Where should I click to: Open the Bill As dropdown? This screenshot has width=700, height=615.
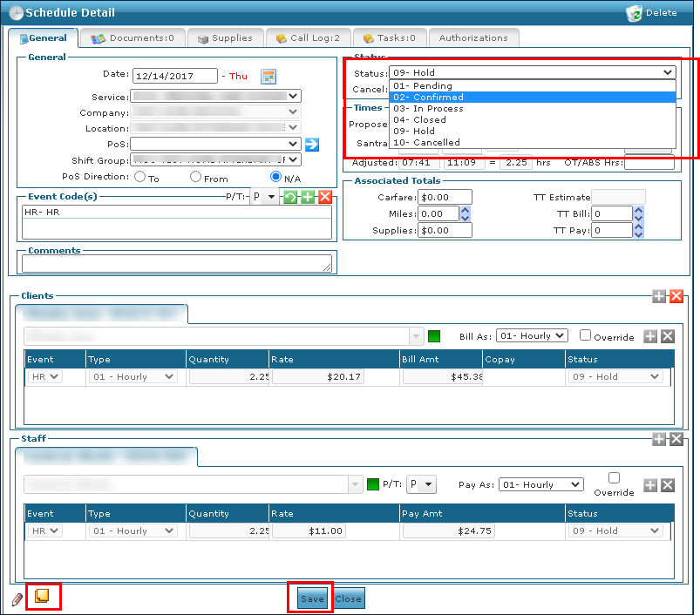(x=533, y=335)
